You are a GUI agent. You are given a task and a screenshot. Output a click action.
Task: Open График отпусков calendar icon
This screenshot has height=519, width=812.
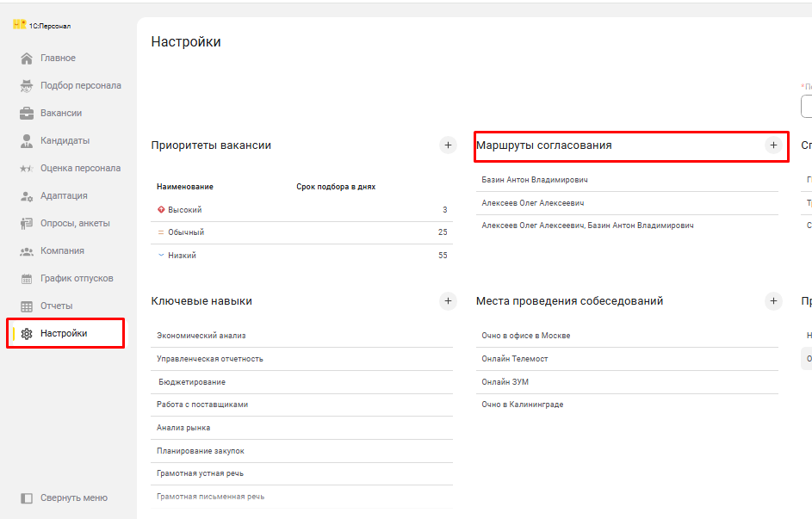[27, 279]
